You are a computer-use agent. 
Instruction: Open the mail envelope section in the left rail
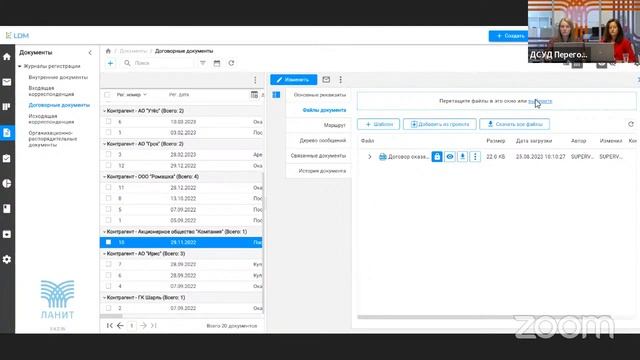7,82
